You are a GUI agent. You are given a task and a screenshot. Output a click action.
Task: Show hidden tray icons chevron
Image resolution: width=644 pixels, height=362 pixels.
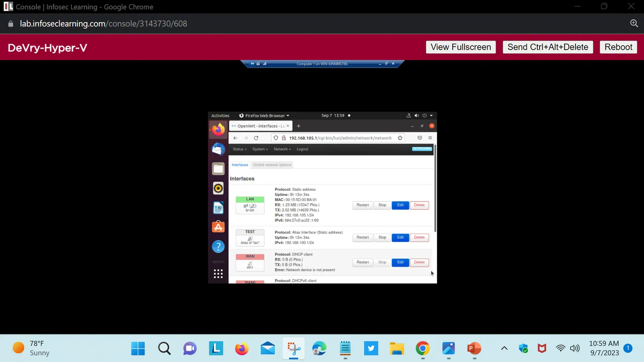pos(504,348)
